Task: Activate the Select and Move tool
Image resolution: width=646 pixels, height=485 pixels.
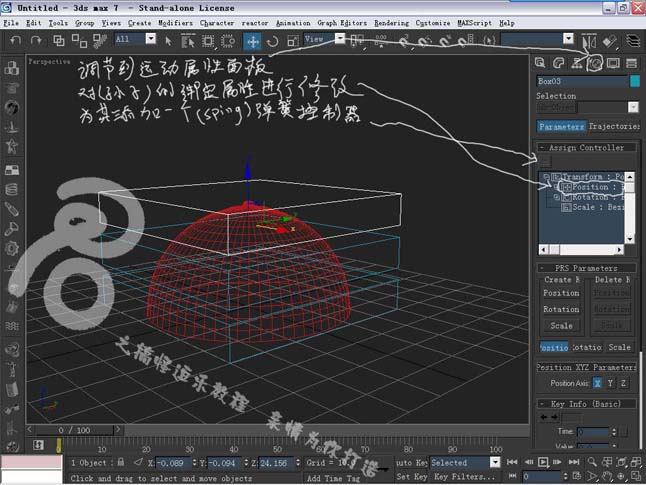Action: point(253,41)
